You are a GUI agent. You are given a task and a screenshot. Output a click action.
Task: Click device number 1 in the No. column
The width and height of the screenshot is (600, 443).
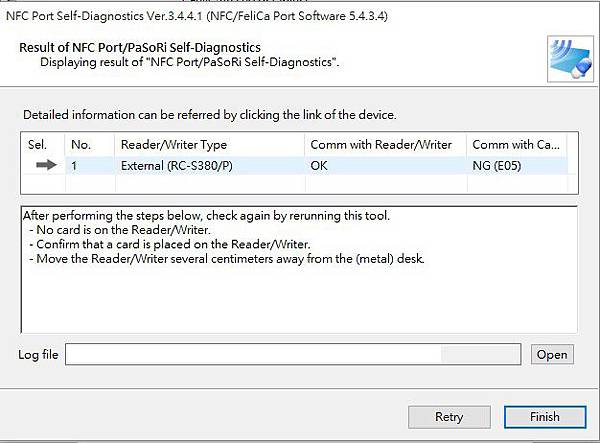click(75, 165)
